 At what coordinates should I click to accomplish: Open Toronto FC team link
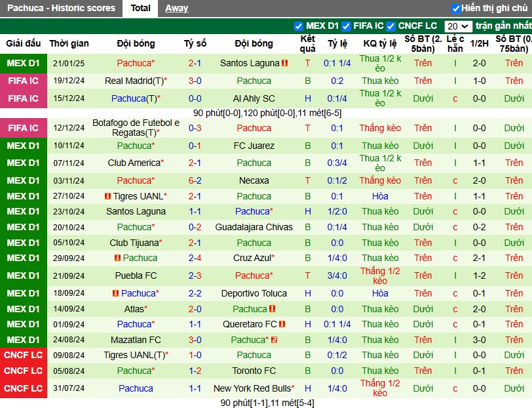coord(254,371)
